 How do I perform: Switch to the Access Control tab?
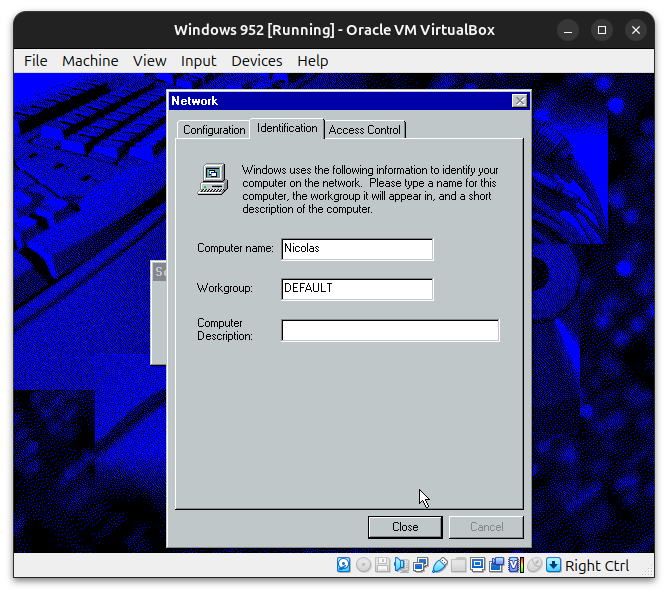(x=365, y=130)
